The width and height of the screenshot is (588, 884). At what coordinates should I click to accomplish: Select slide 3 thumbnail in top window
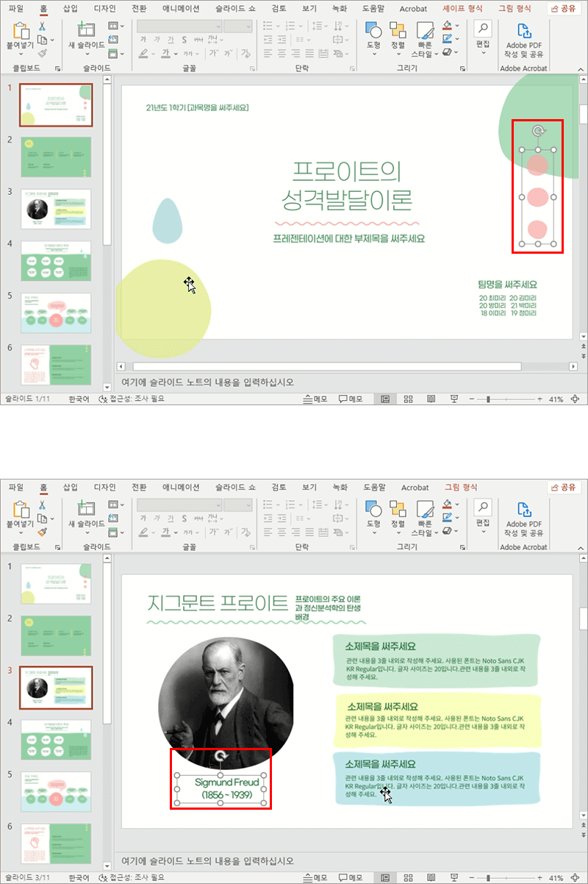[x=56, y=209]
